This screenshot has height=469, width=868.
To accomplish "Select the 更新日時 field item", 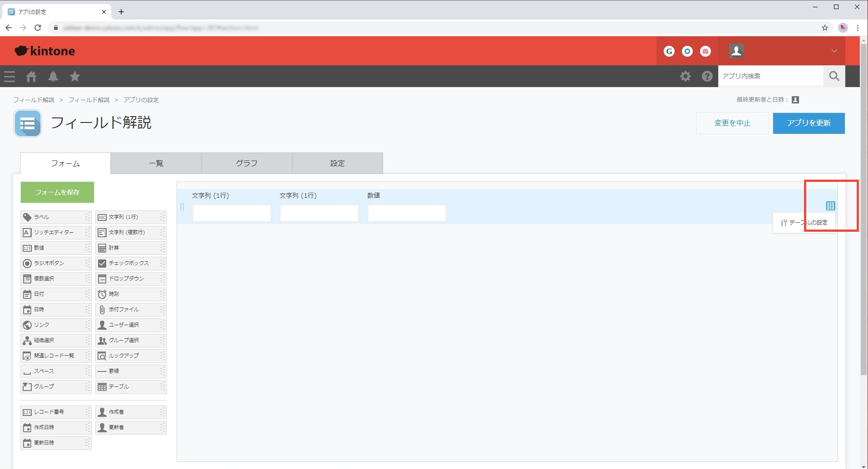I will coord(56,443).
